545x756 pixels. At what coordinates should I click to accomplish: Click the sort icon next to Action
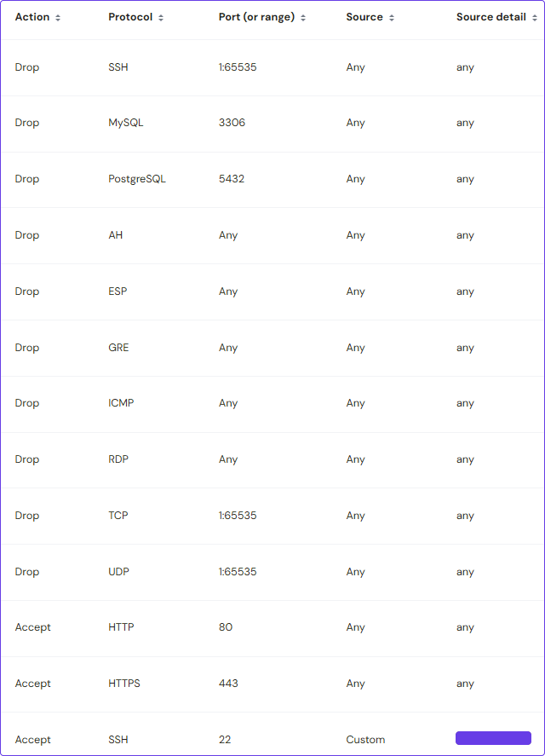(58, 18)
